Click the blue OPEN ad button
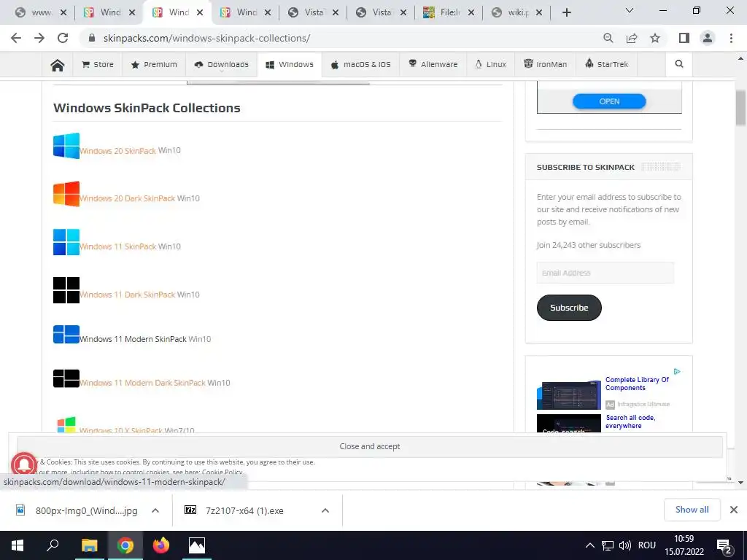 [x=609, y=101]
